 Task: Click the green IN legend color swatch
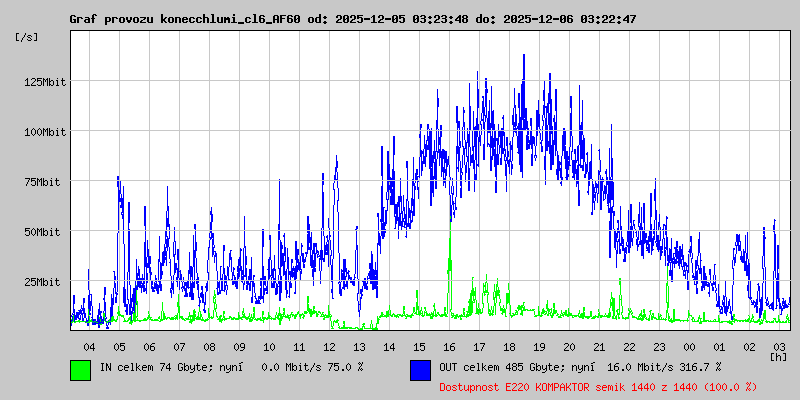[80, 369]
